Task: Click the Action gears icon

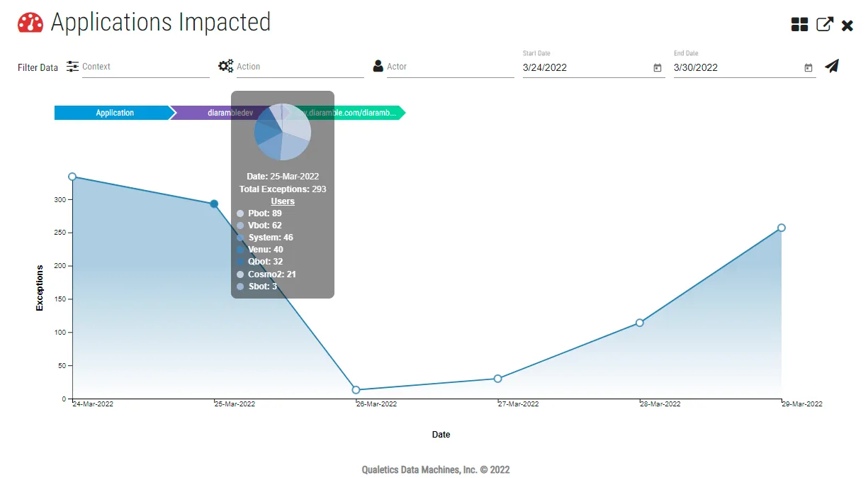Action: (225, 66)
